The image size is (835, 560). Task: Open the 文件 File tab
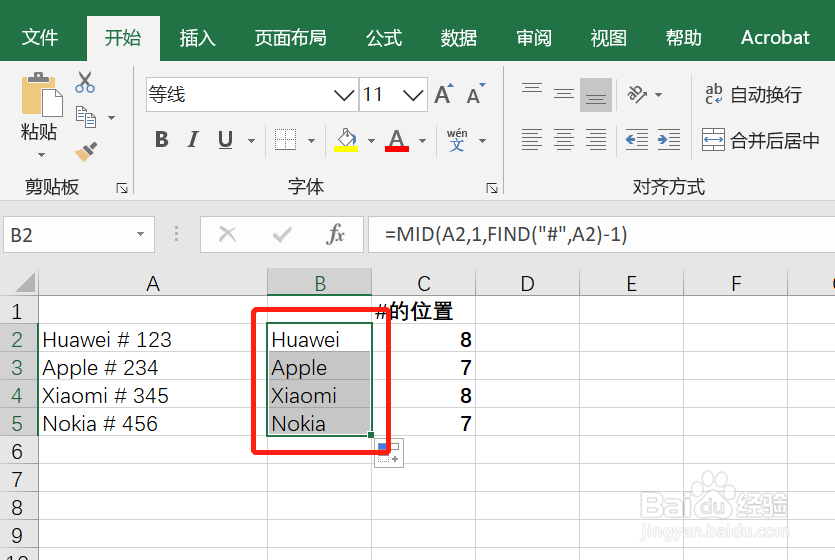click(40, 38)
